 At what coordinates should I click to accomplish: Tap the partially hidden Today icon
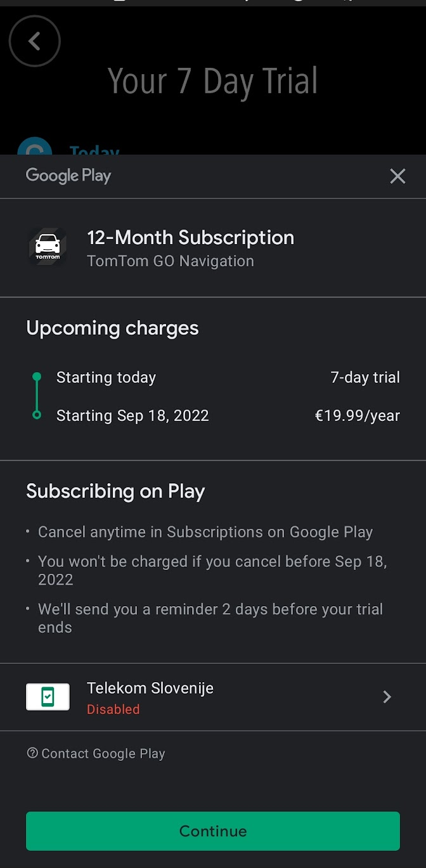[34, 146]
